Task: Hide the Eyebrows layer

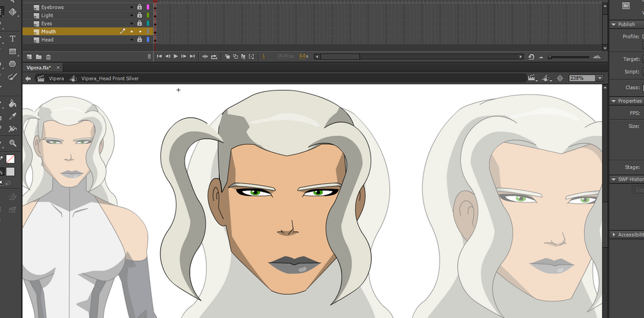Action: click(132, 7)
